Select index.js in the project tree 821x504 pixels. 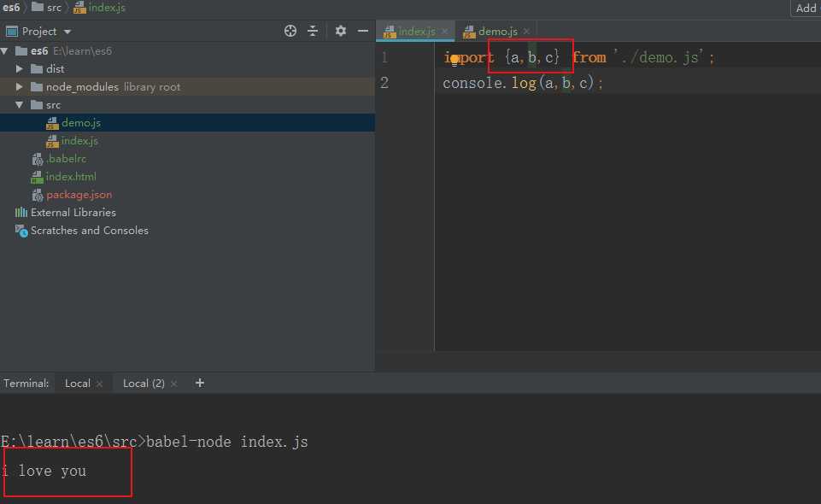79,141
